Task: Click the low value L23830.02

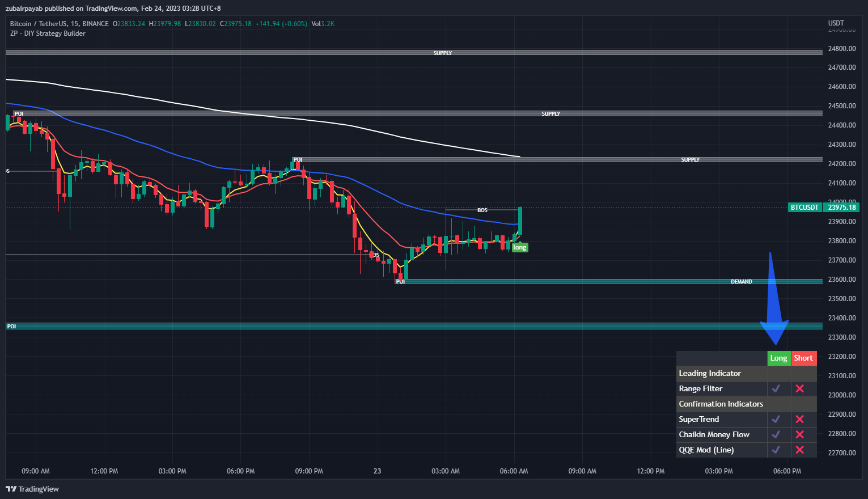Action: 200,24
